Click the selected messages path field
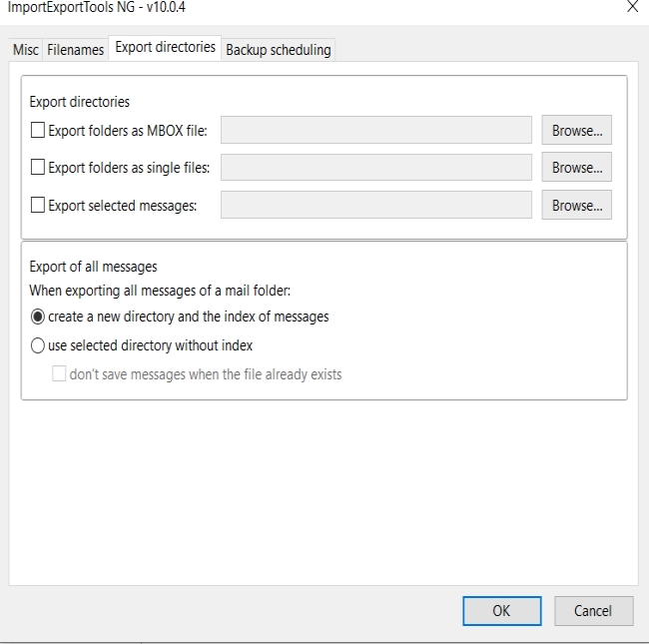This screenshot has height=644, width=649. tap(376, 205)
